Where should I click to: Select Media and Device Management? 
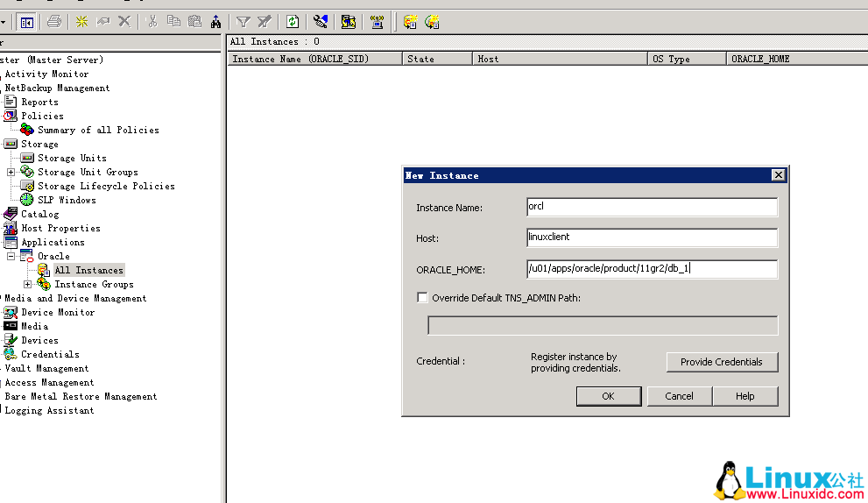coord(75,299)
